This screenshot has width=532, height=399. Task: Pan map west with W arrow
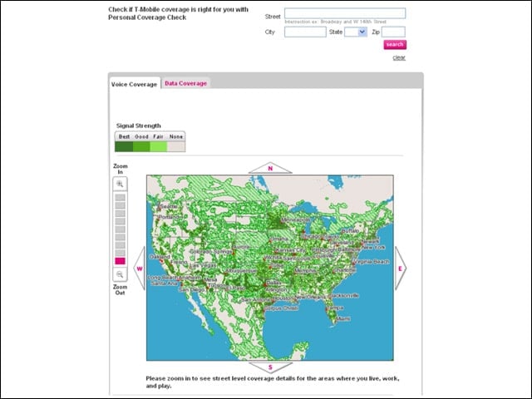140,268
